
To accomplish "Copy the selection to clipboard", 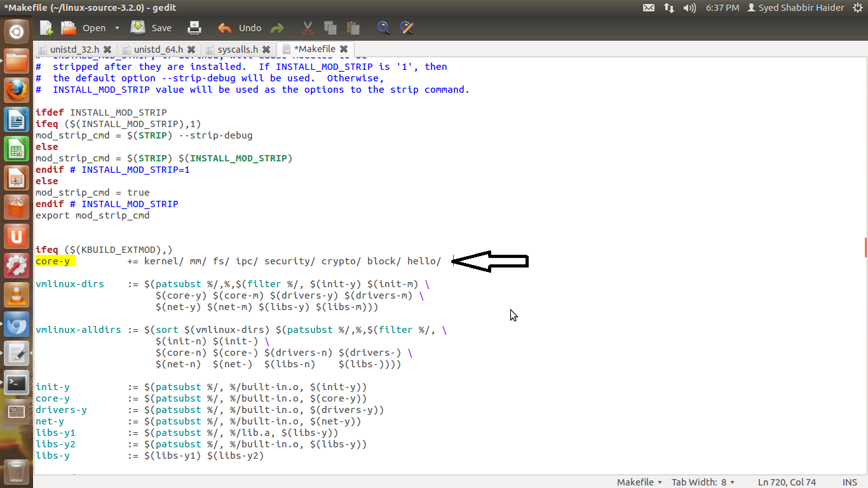I will (330, 28).
